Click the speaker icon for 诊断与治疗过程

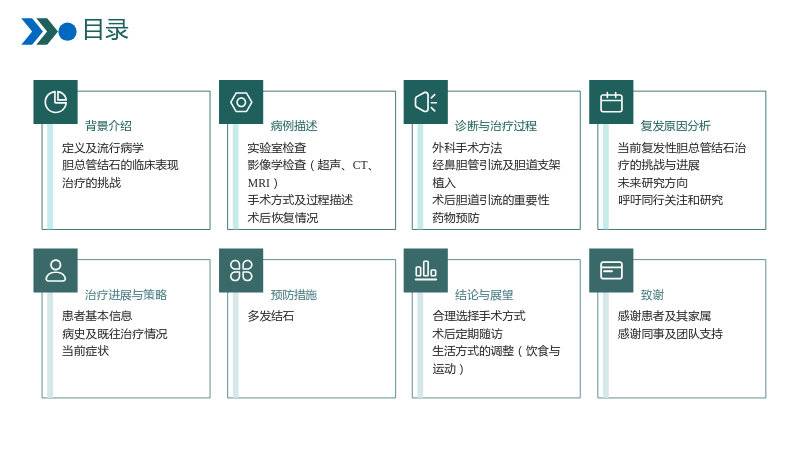[426, 102]
